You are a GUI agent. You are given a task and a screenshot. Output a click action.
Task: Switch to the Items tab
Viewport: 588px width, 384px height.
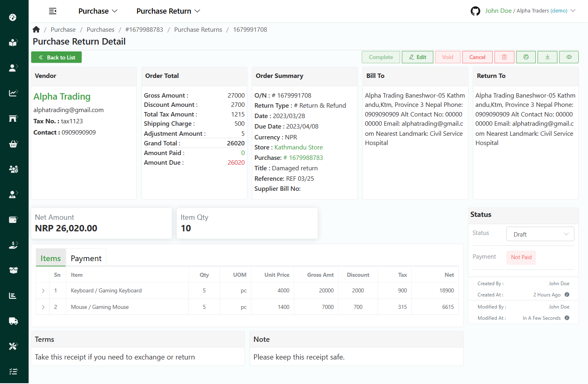[x=51, y=258]
